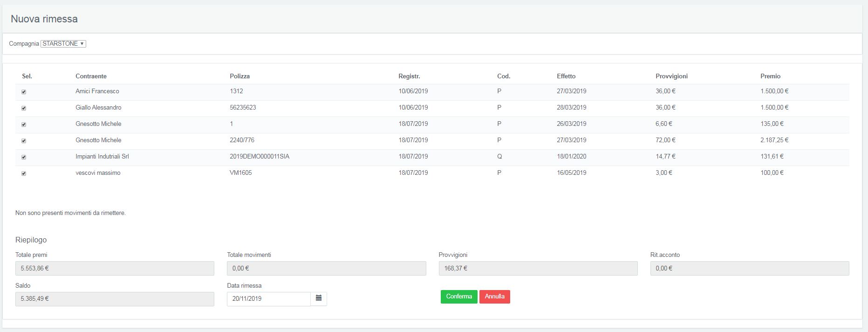Toggle the Giallo Alessandro selection checkbox

pos(24,108)
